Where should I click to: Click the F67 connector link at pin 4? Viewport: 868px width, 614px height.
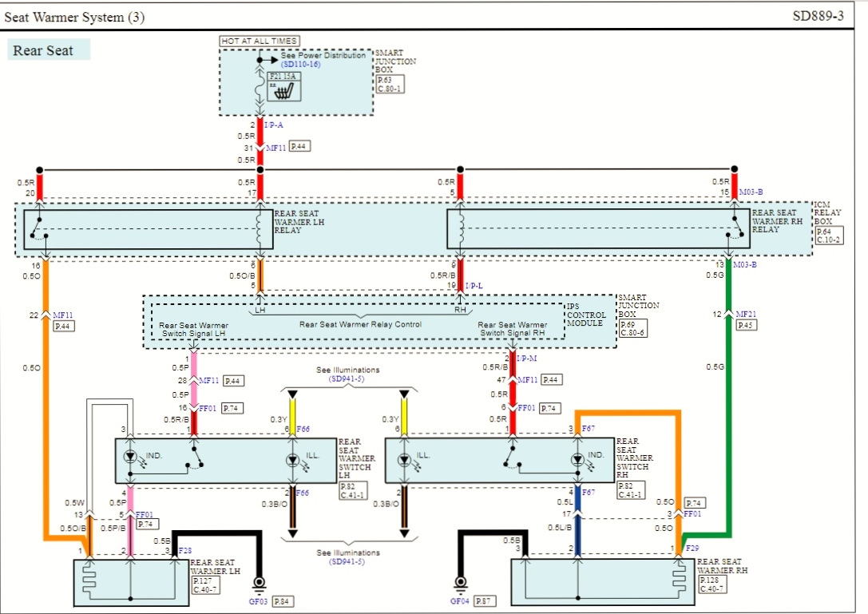pyautogui.click(x=589, y=492)
